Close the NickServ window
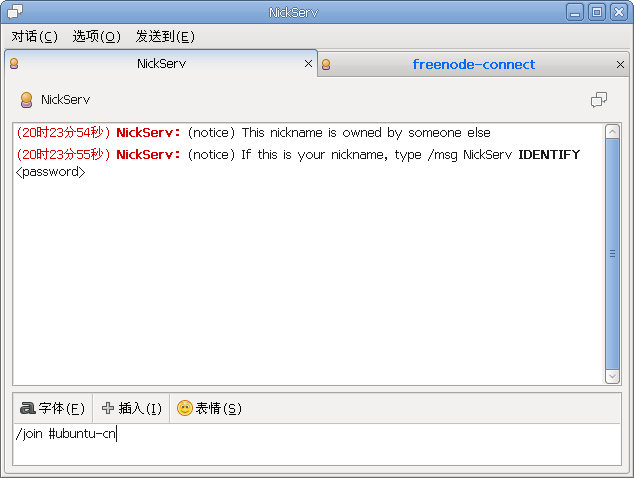Screen dimensions: 634x478 coord(619,12)
